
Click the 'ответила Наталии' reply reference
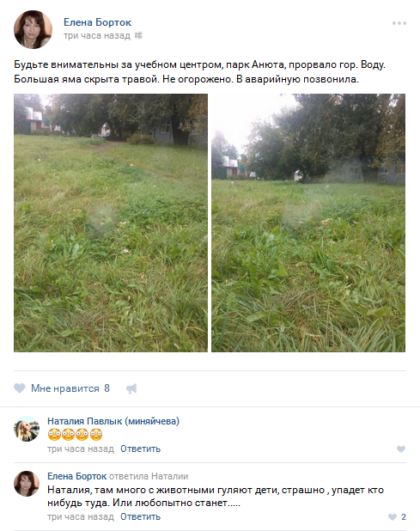(149, 476)
